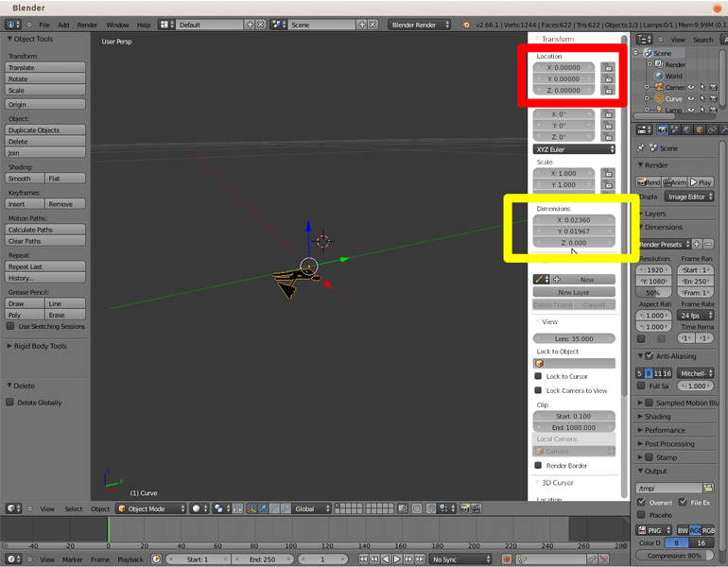The height and width of the screenshot is (567, 728).
Task: Open the XYZ Euler rotation mode dropdown
Action: [574, 149]
